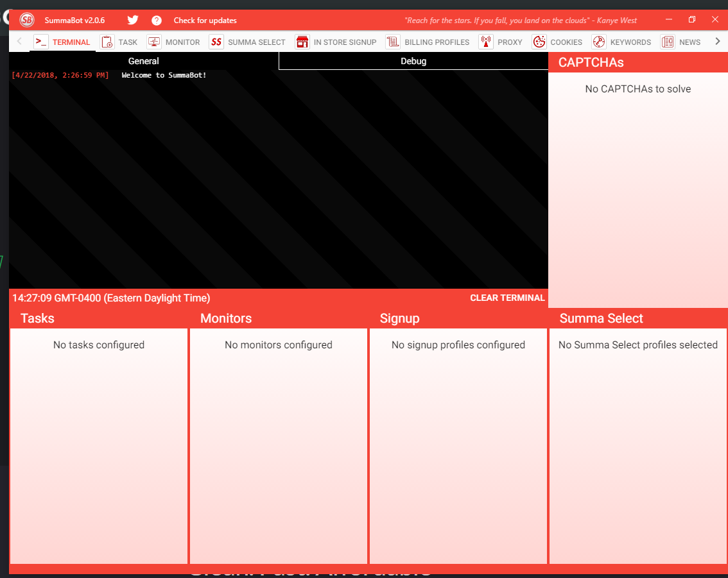The image size is (728, 578).
Task: Open the SUMMA SELECT tab label
Action: click(x=257, y=42)
